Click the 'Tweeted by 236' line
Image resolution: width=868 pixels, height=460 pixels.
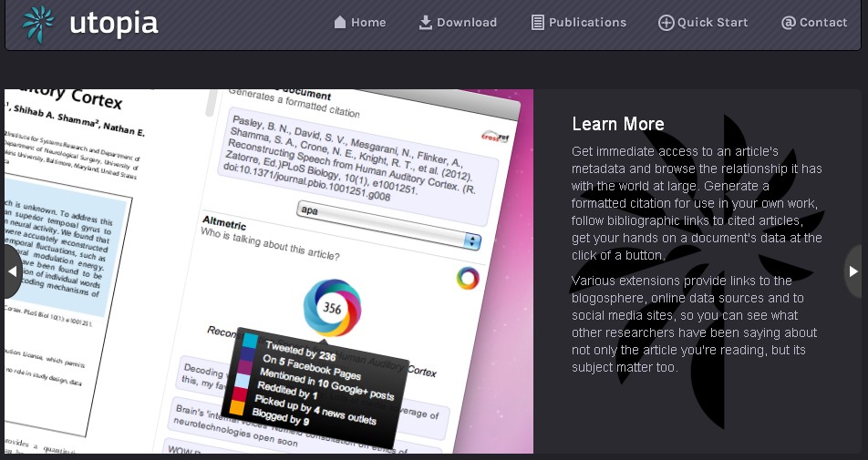click(x=301, y=350)
